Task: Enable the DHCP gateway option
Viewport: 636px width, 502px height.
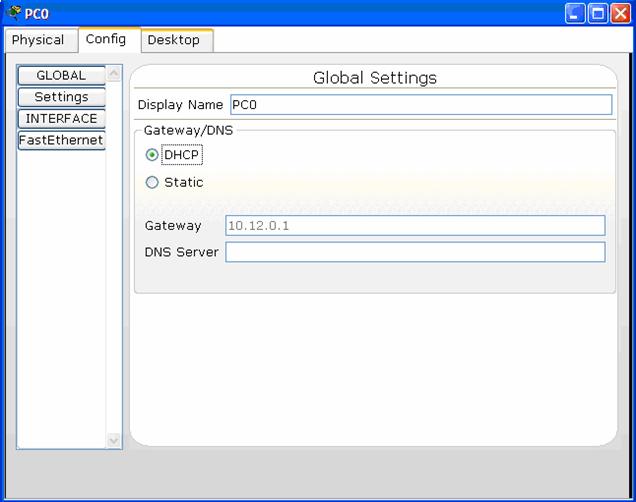Action: [152, 155]
